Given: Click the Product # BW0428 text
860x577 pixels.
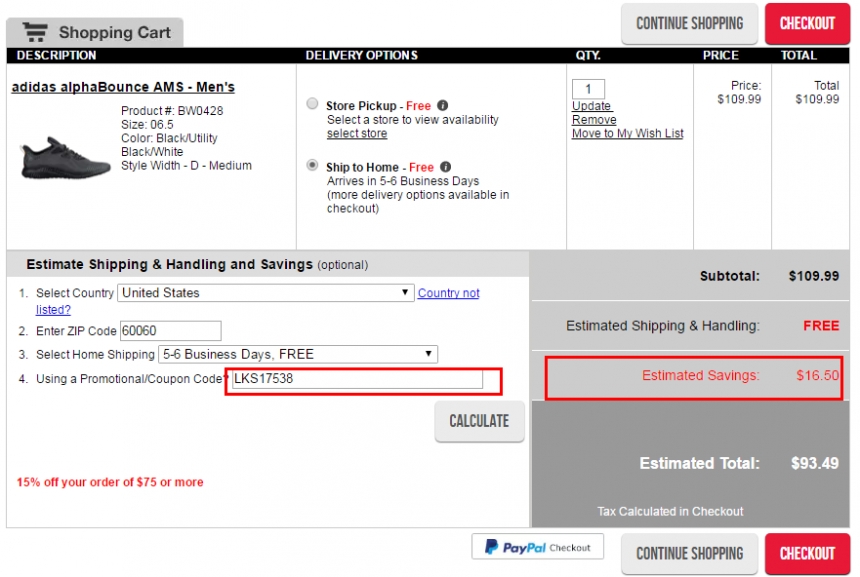Looking at the screenshot, I should pyautogui.click(x=172, y=111).
